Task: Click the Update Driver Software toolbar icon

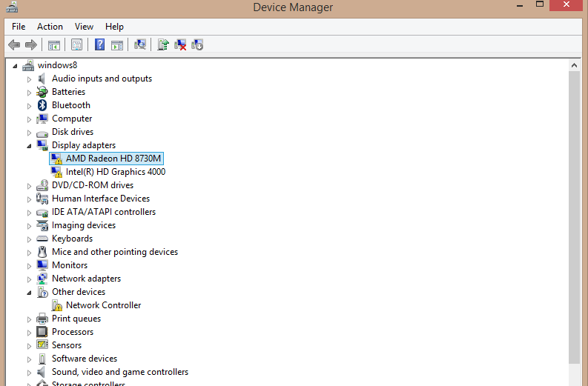Action: click(163, 44)
